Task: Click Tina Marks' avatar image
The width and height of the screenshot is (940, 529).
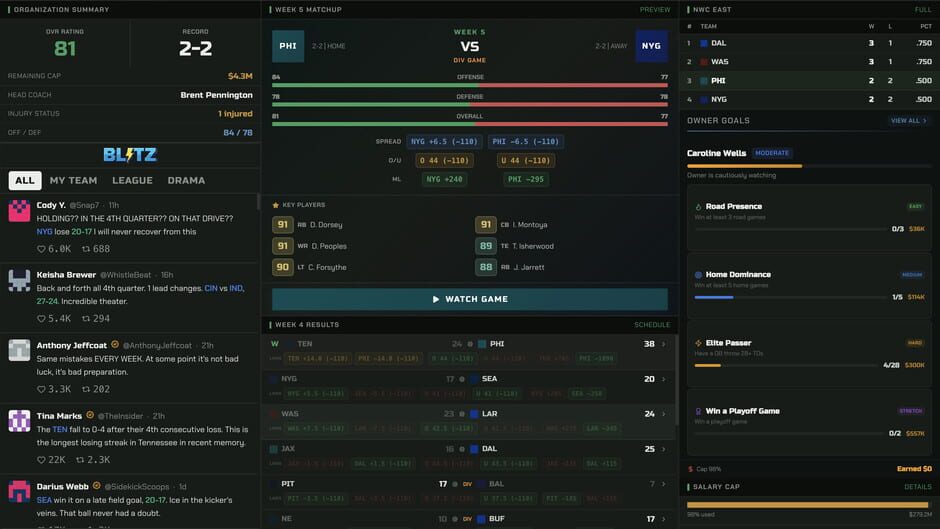Action: click(x=19, y=421)
